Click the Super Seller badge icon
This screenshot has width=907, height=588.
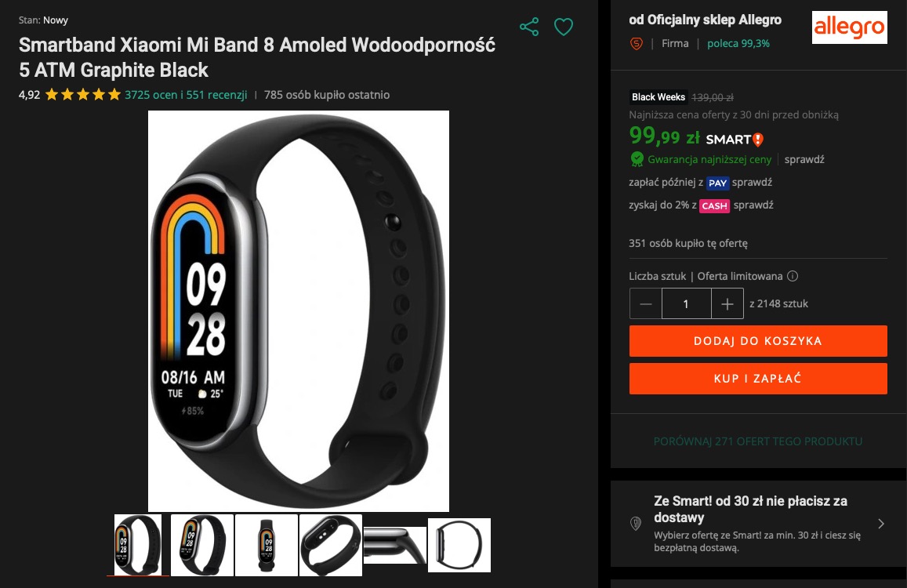(x=637, y=43)
